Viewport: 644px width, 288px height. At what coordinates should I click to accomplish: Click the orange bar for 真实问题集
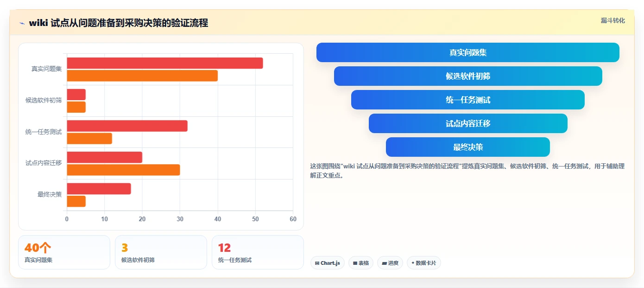[142, 76]
